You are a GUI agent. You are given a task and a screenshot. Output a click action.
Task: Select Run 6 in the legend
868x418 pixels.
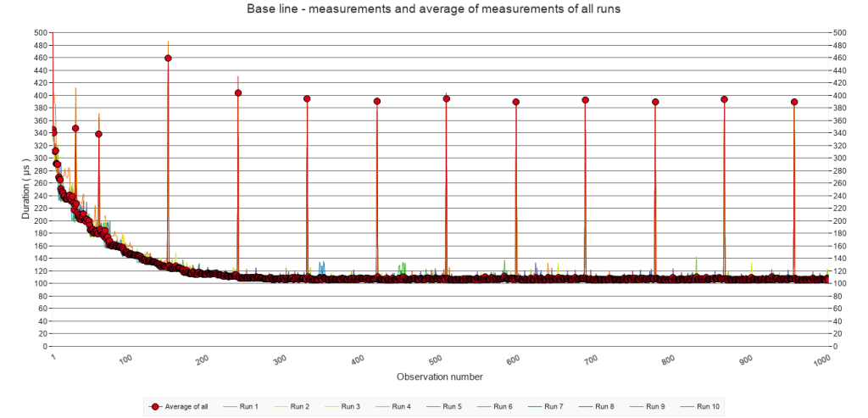click(x=503, y=407)
